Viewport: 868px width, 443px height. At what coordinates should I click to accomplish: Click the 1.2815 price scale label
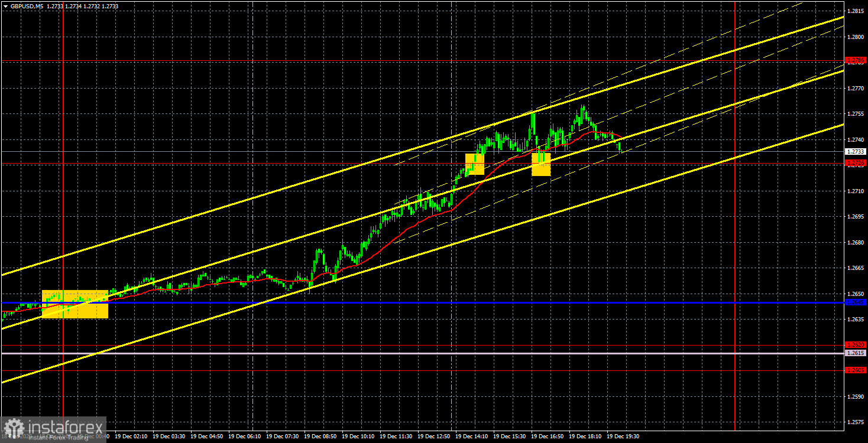856,11
